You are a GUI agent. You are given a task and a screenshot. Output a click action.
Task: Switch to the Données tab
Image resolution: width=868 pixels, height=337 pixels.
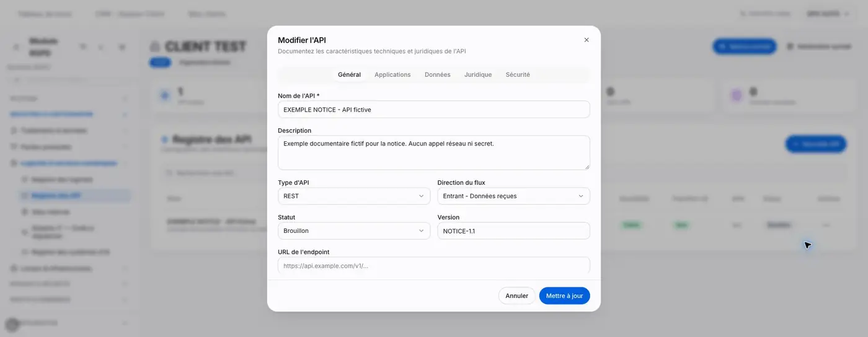click(438, 74)
